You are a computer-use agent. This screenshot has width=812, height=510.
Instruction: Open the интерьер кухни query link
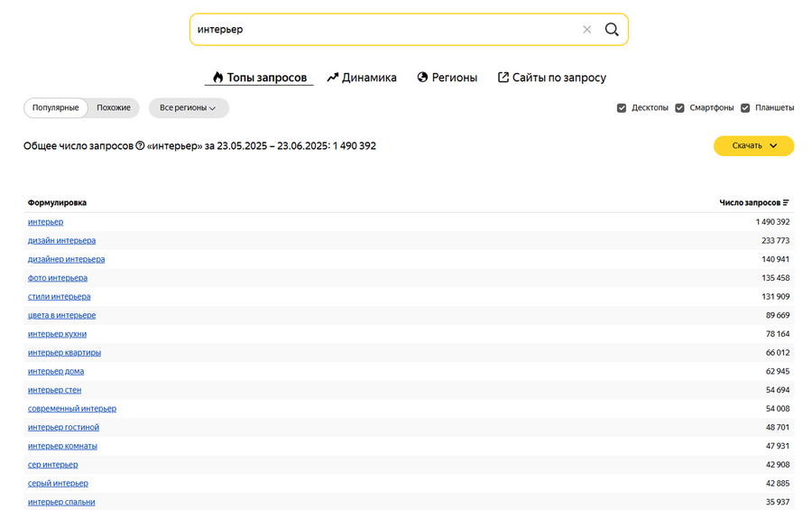57,334
